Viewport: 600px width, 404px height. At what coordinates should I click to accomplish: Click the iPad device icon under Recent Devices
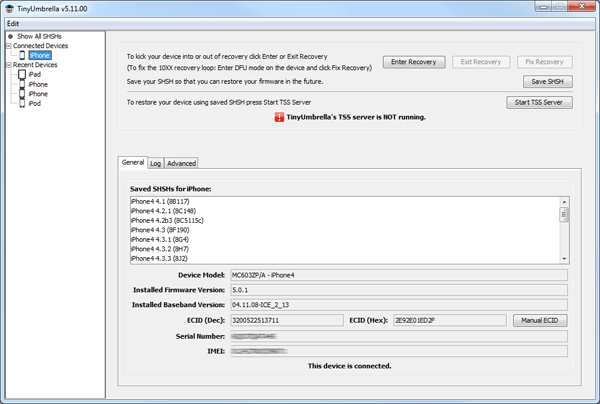(22, 74)
